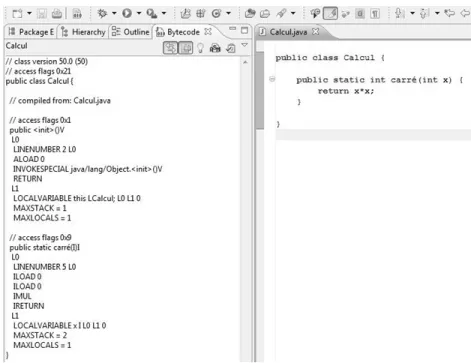Click 'public static carré(I)I' bytecode line
Viewport: 471px width, 363px height.
pos(45,248)
